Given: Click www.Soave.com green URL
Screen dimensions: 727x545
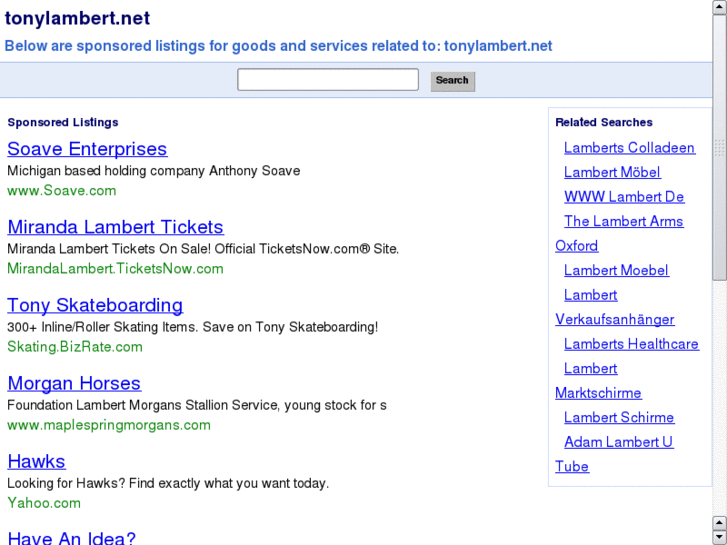Looking at the screenshot, I should 62,191.
